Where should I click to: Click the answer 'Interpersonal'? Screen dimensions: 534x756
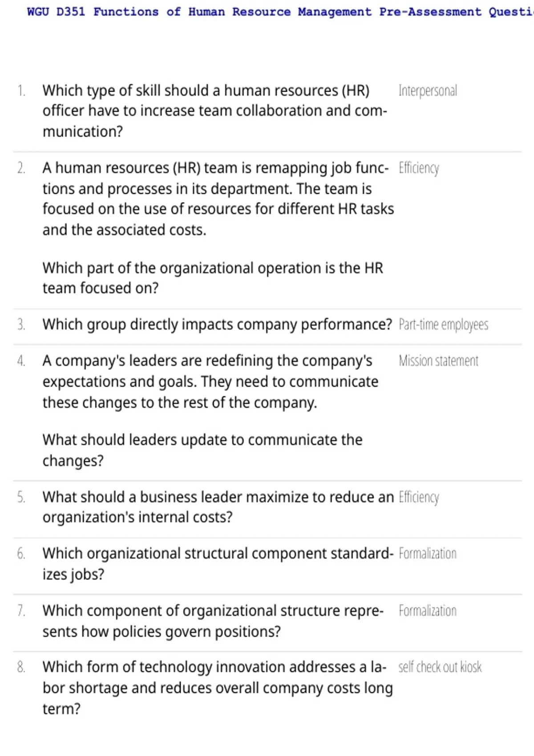pyautogui.click(x=428, y=91)
